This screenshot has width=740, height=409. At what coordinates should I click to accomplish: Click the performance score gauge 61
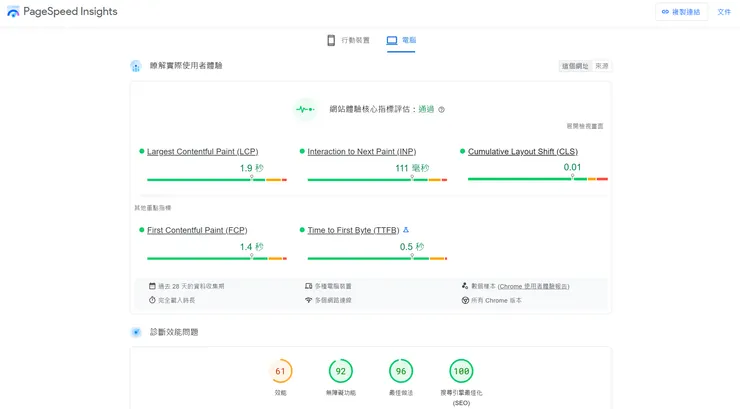(280, 371)
